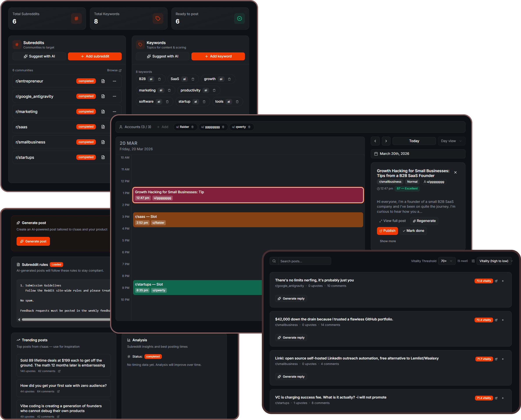Screen dimensions: 521x420
Task: Click the calendar icon beside March 20th, 2026
Action: 376,154
